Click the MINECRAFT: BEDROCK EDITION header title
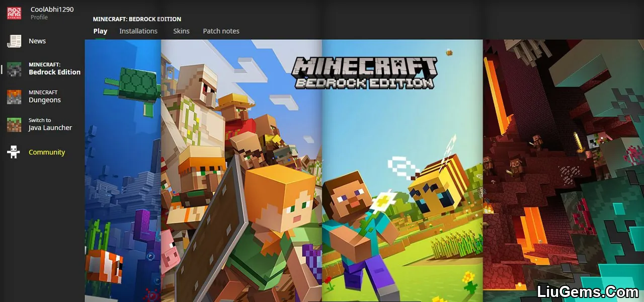Image resolution: width=644 pixels, height=302 pixels. 137,20
